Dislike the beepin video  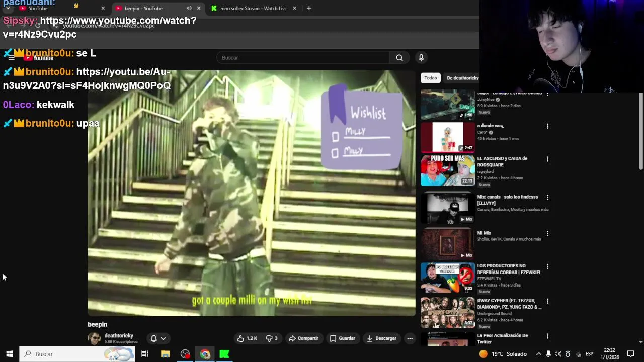point(272,338)
